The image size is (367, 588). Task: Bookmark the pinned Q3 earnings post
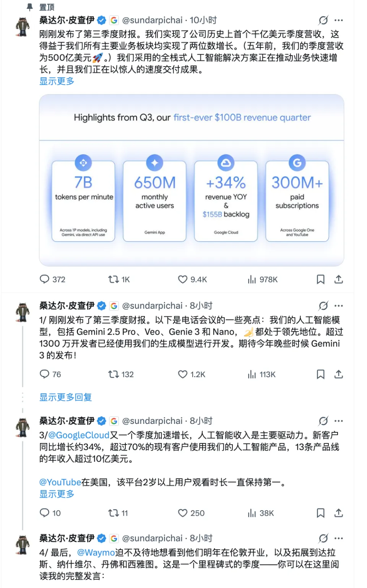pos(321,280)
